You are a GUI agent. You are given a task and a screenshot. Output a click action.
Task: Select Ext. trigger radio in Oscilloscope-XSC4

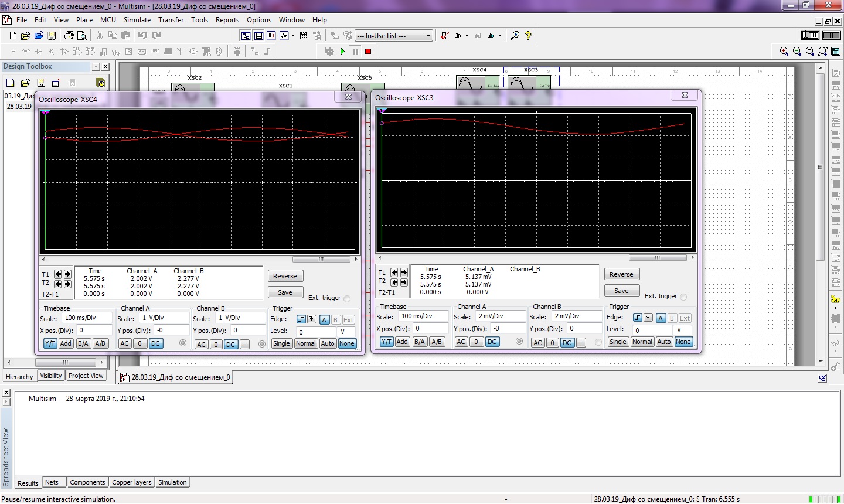[x=347, y=298]
